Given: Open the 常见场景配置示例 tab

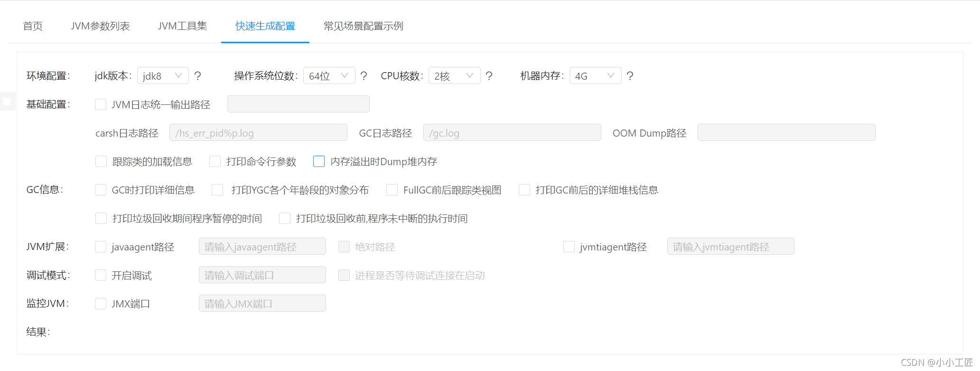Looking at the screenshot, I should (363, 26).
